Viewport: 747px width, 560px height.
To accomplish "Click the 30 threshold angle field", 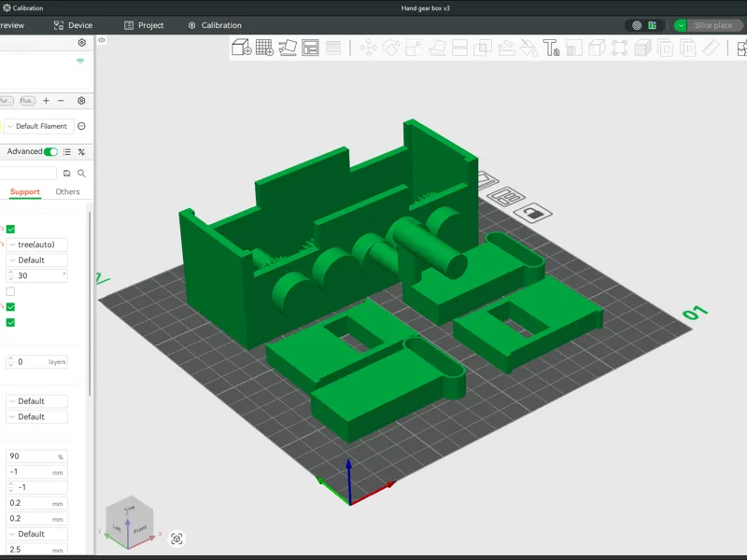I will point(36,275).
